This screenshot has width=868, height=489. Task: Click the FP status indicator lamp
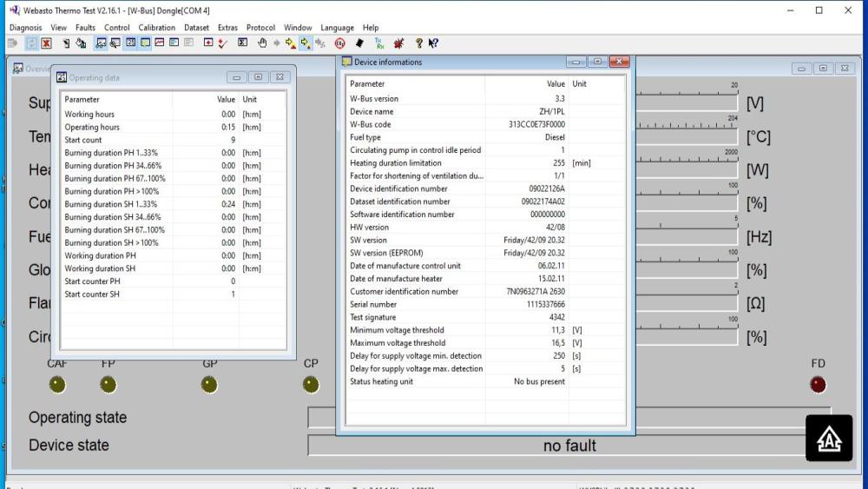[108, 384]
